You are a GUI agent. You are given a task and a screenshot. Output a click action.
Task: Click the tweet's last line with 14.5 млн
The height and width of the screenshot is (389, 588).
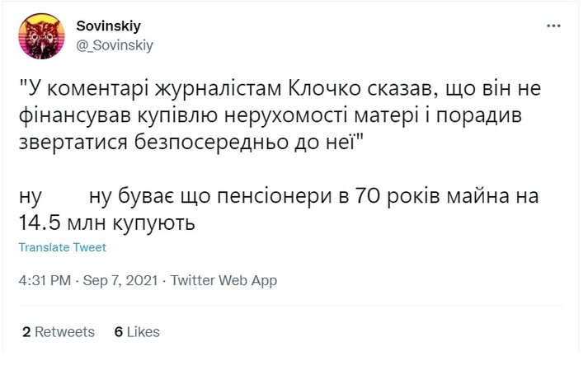107,223
